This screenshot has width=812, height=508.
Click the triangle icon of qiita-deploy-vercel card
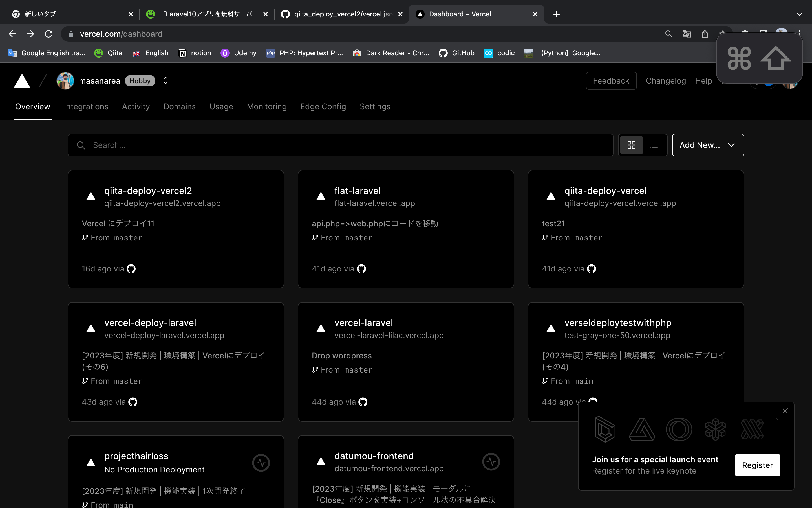tap(551, 196)
